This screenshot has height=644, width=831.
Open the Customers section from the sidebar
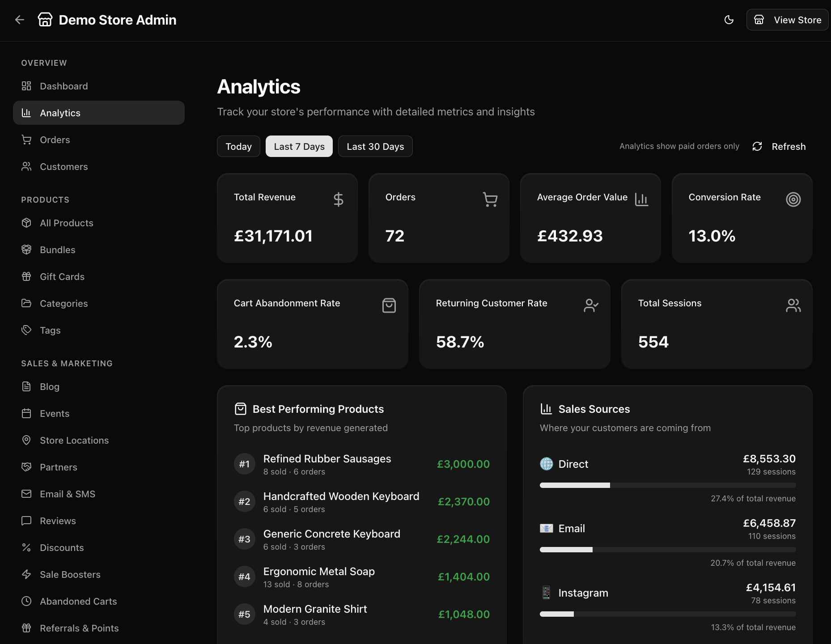pyautogui.click(x=64, y=166)
